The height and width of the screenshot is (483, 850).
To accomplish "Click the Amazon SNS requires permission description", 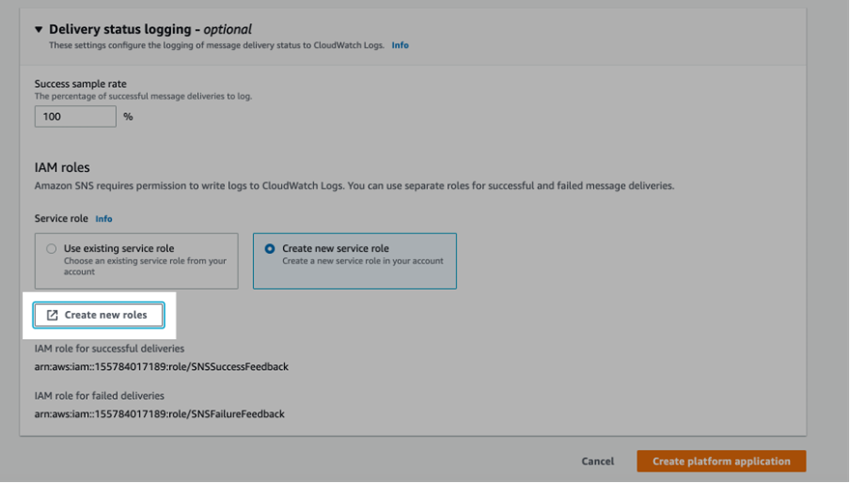I will [x=354, y=186].
